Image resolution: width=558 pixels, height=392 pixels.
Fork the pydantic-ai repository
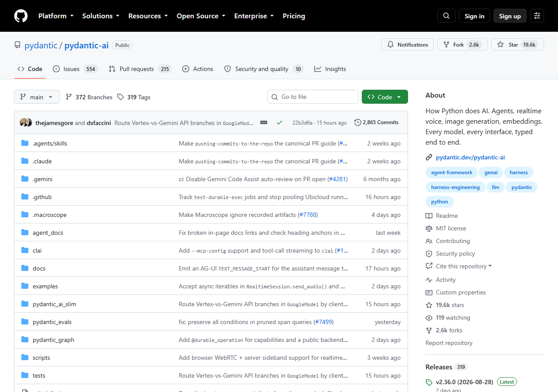click(462, 44)
